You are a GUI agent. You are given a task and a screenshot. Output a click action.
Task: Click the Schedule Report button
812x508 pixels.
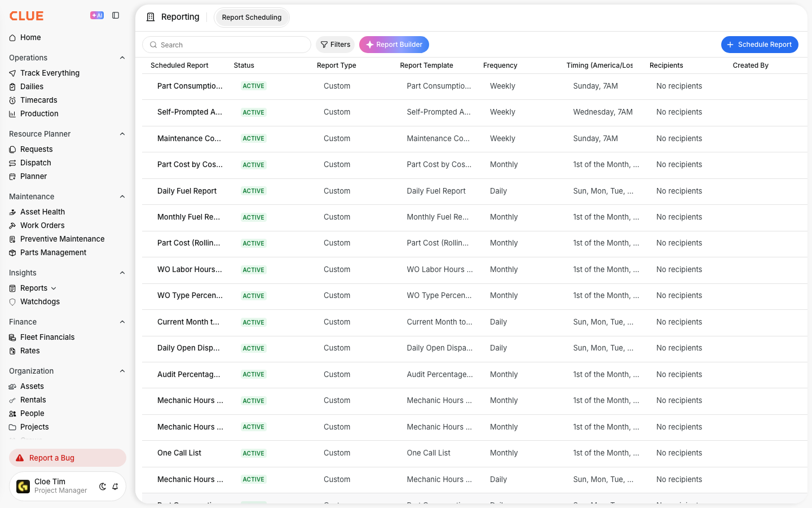pyautogui.click(x=760, y=45)
